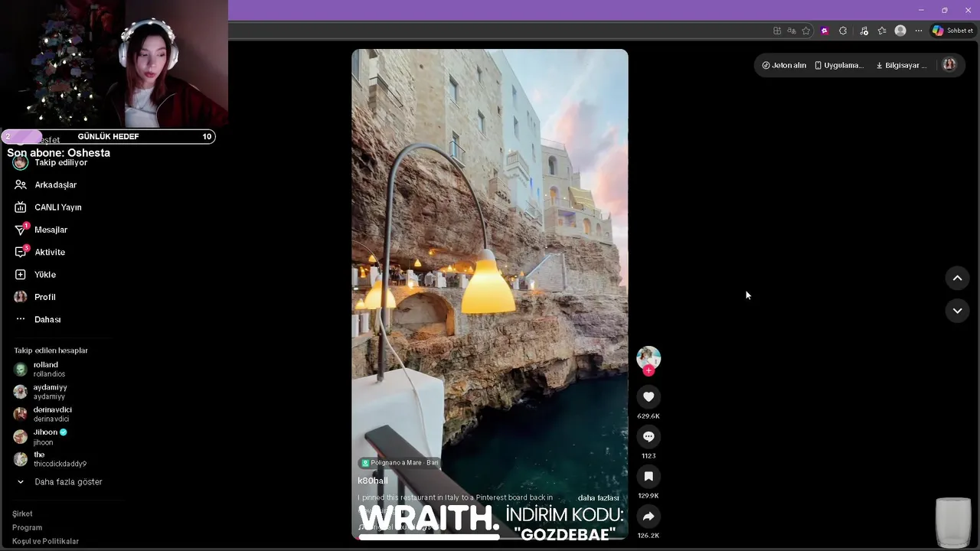980x551 pixels.
Task: Click the video to pause playback
Action: click(490, 295)
